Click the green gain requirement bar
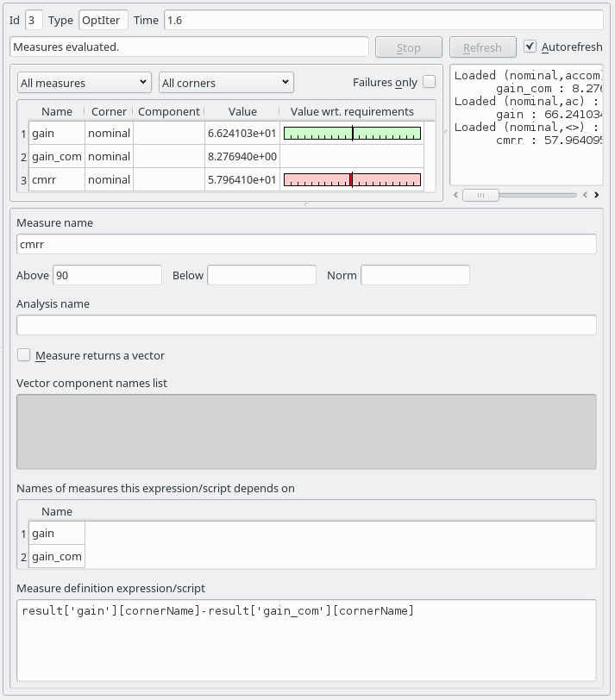This screenshot has height=700, width=615. click(x=352, y=134)
